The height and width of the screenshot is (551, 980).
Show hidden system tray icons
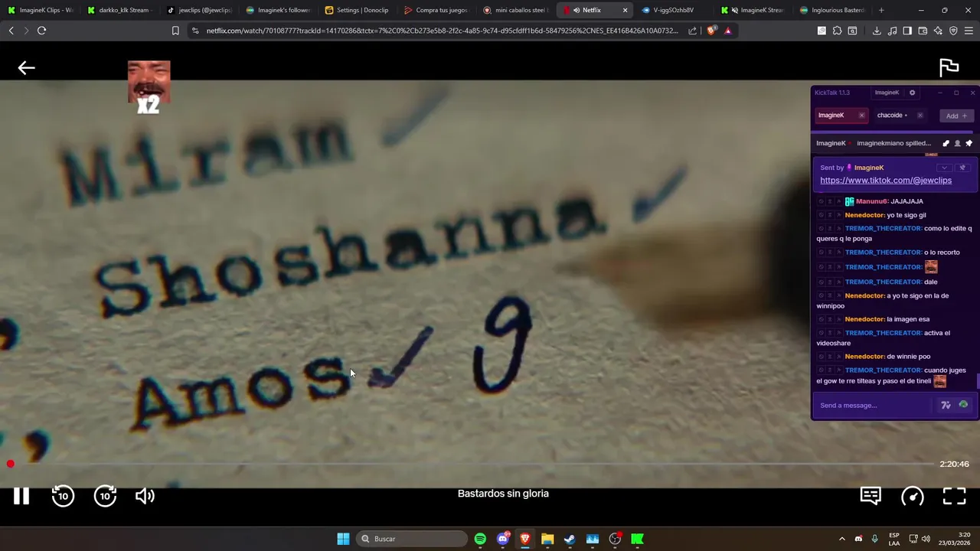pos(842,539)
